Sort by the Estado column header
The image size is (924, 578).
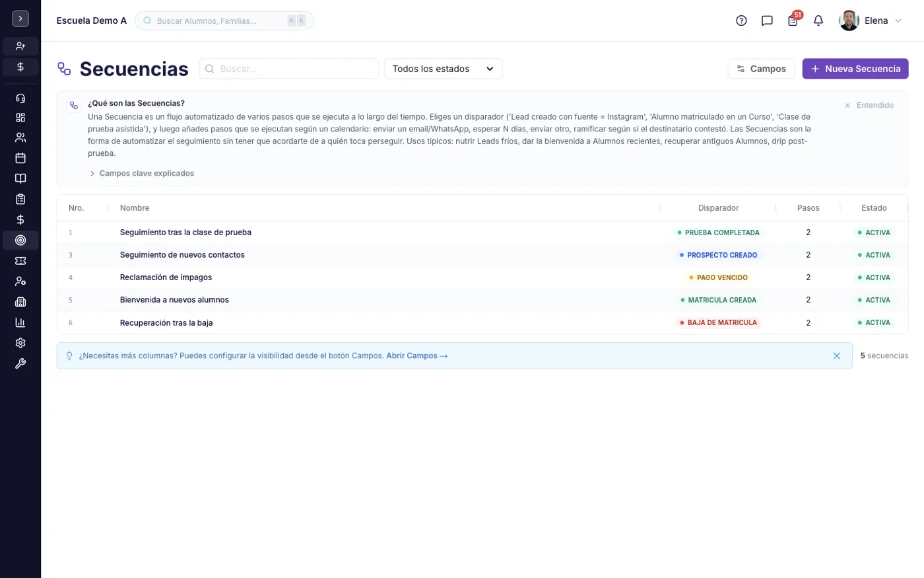pos(874,208)
